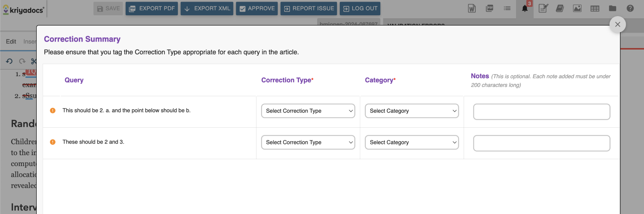
Task: Open the figures image icon
Action: click(x=577, y=8)
